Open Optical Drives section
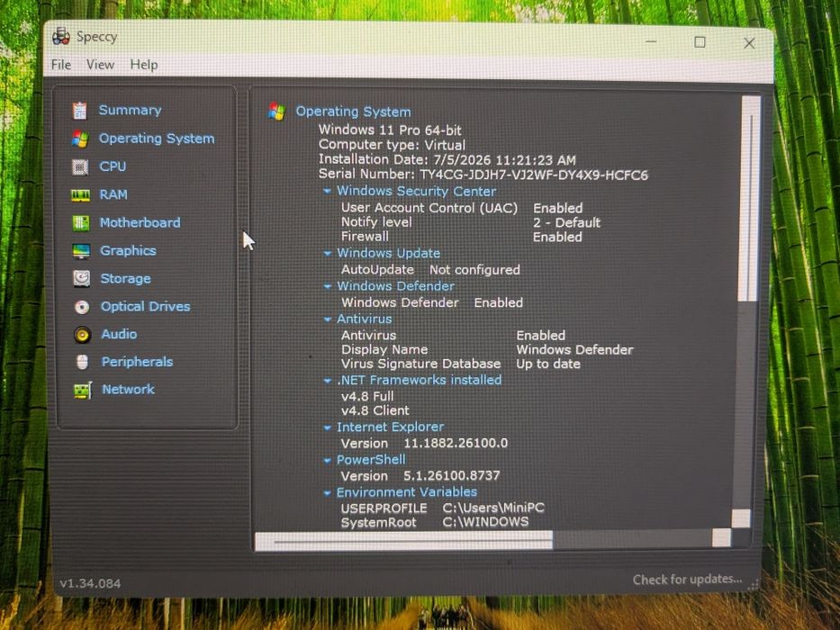840x630 pixels. (146, 306)
